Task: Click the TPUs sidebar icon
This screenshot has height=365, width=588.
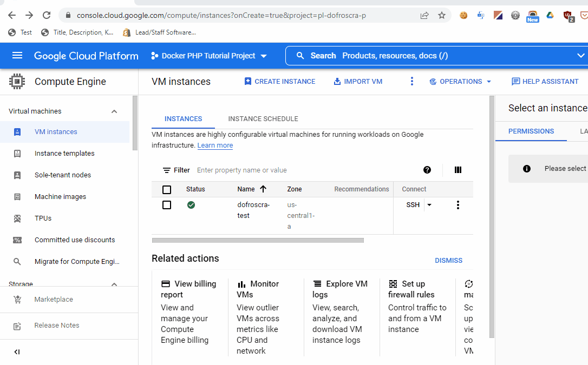Action: (17, 218)
